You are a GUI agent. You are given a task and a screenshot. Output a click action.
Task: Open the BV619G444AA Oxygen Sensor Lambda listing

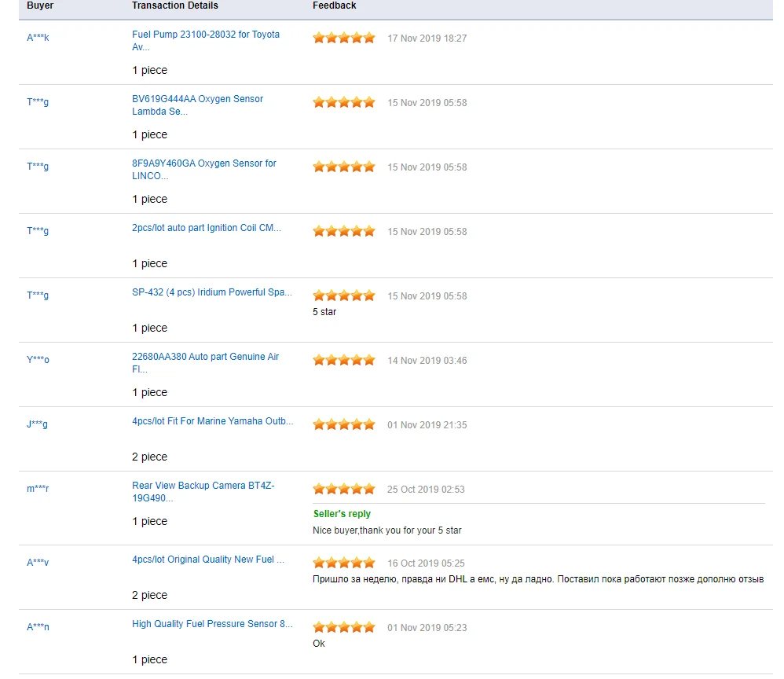point(197,105)
